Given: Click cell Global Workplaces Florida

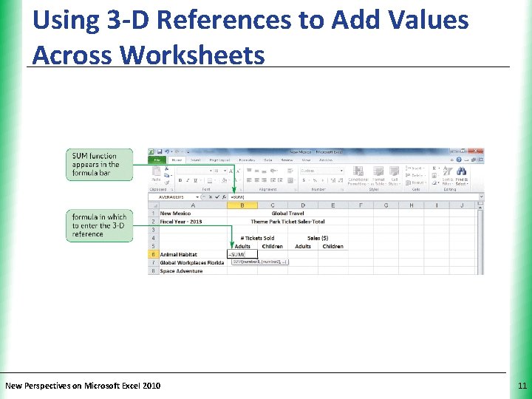Looking at the screenshot, I should [192, 262].
